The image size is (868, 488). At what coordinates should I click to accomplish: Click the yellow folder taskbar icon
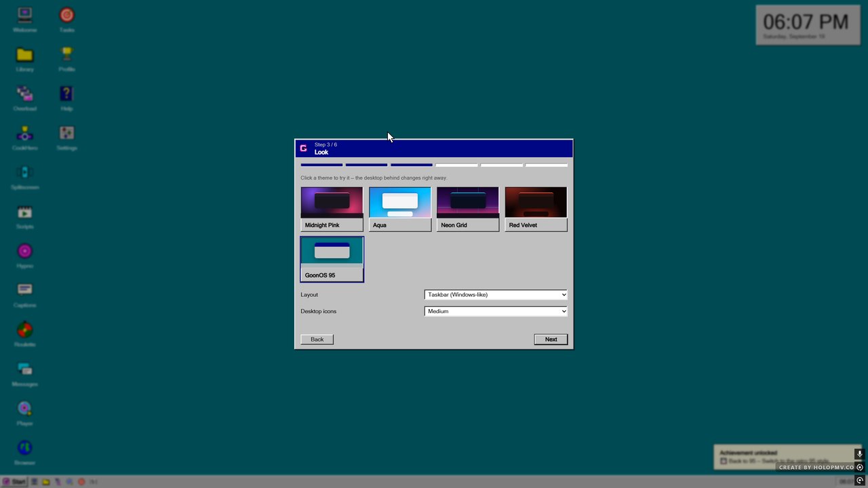coord(45,482)
